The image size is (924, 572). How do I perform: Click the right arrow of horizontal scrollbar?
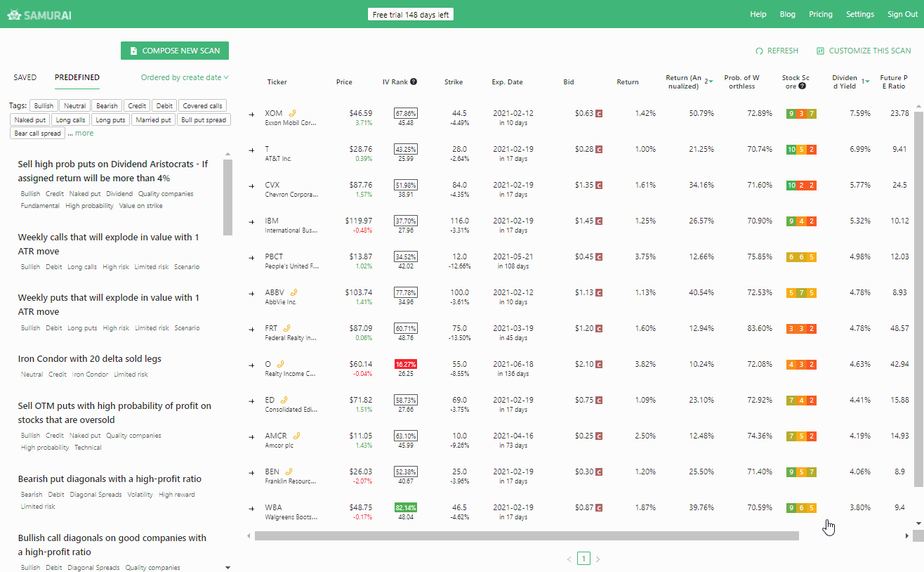906,536
